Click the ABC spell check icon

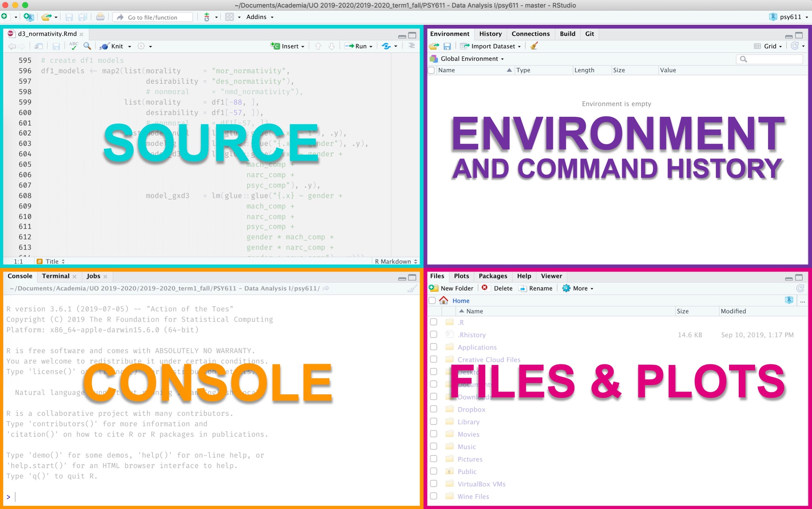point(73,46)
